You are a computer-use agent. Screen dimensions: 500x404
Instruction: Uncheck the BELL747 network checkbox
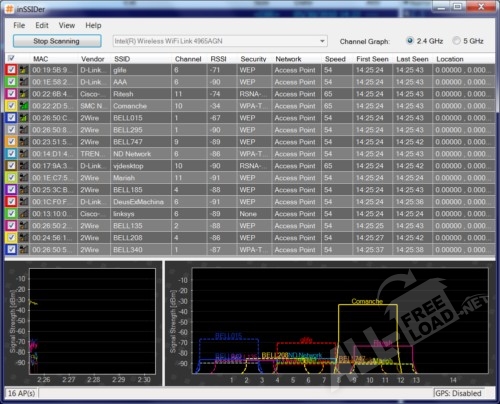click(11, 142)
